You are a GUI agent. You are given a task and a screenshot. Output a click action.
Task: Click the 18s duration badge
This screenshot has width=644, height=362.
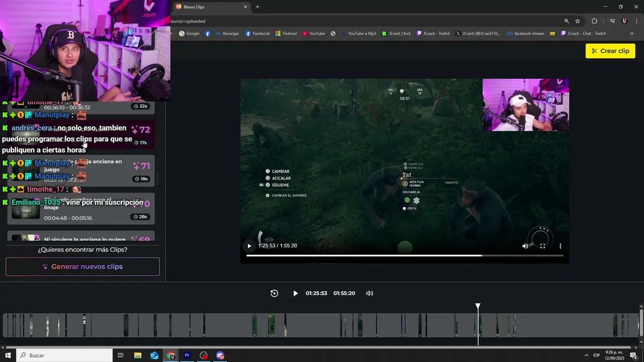(140, 179)
